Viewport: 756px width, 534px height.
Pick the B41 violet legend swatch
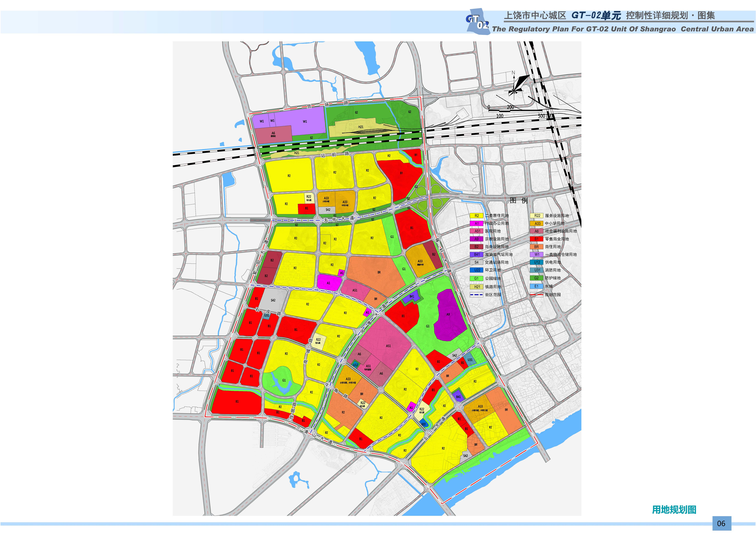coord(476,255)
